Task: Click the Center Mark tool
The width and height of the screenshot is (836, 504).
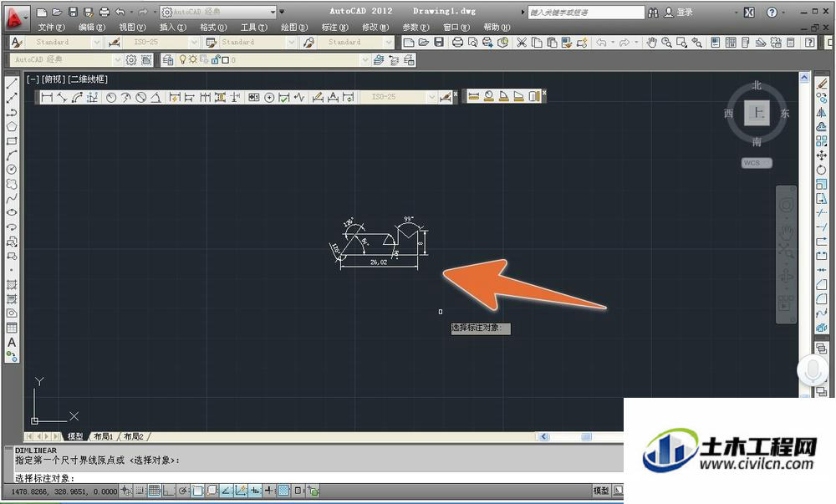Action: coord(269,97)
